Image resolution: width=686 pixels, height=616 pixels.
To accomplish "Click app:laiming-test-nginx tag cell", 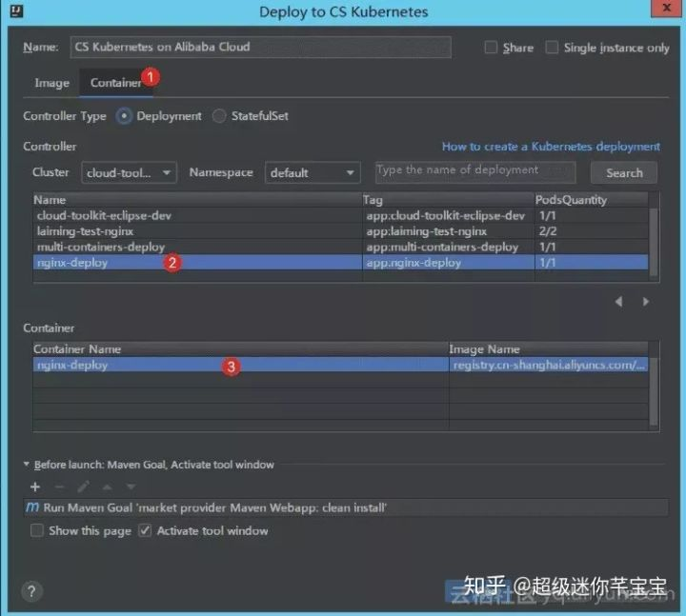I will [449, 231].
